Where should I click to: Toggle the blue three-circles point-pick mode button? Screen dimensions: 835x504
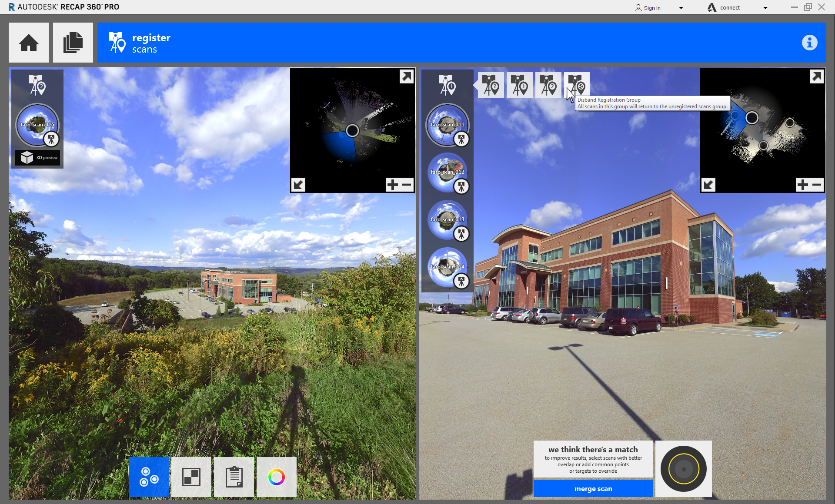coord(149,477)
